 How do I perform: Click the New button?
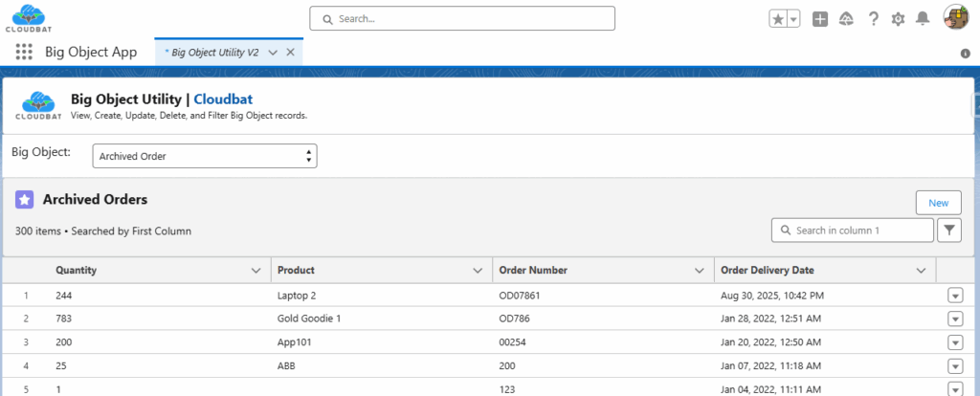[x=938, y=203]
